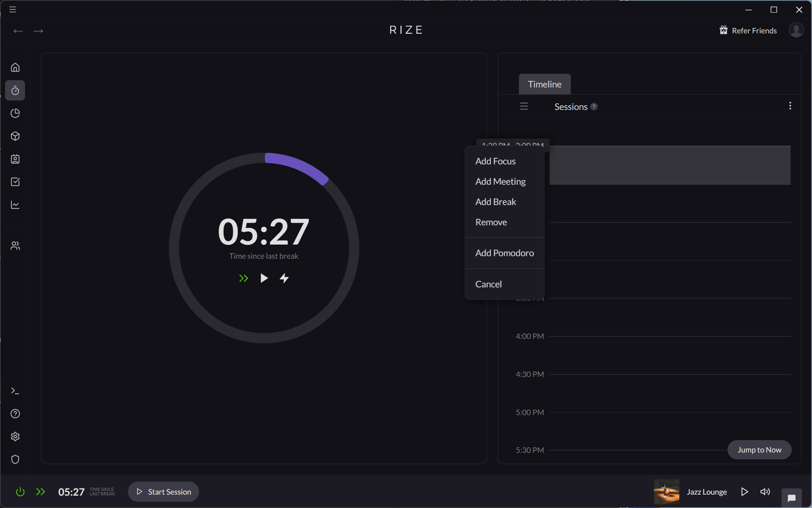Toggle the power session button in bottom bar
Image resolution: width=812 pixels, height=508 pixels.
[x=20, y=492]
